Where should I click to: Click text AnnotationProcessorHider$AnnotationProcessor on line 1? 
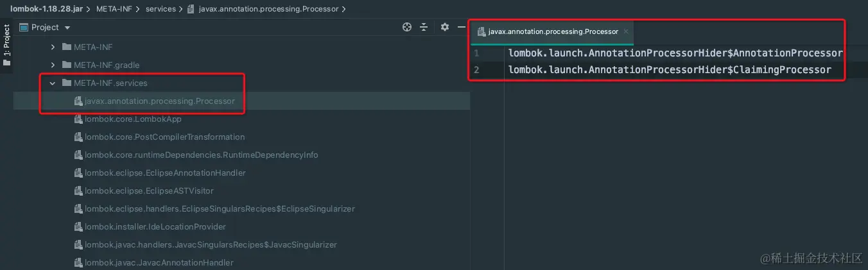click(718, 53)
